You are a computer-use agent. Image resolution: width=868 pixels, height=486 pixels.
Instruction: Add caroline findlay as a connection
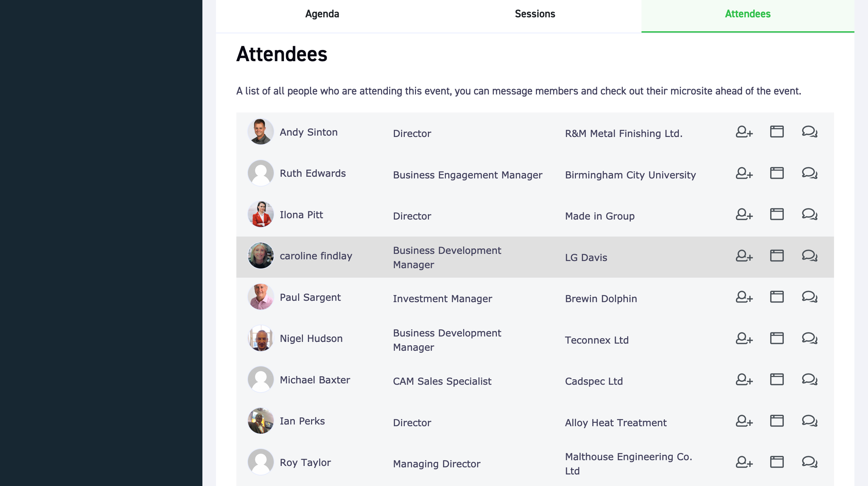[x=744, y=256]
